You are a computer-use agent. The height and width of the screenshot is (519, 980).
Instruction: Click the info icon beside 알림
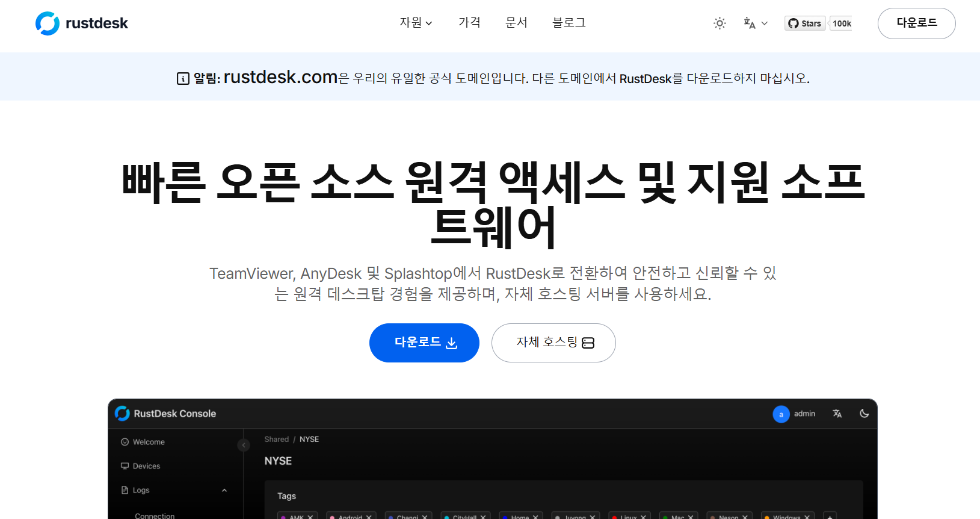[183, 79]
